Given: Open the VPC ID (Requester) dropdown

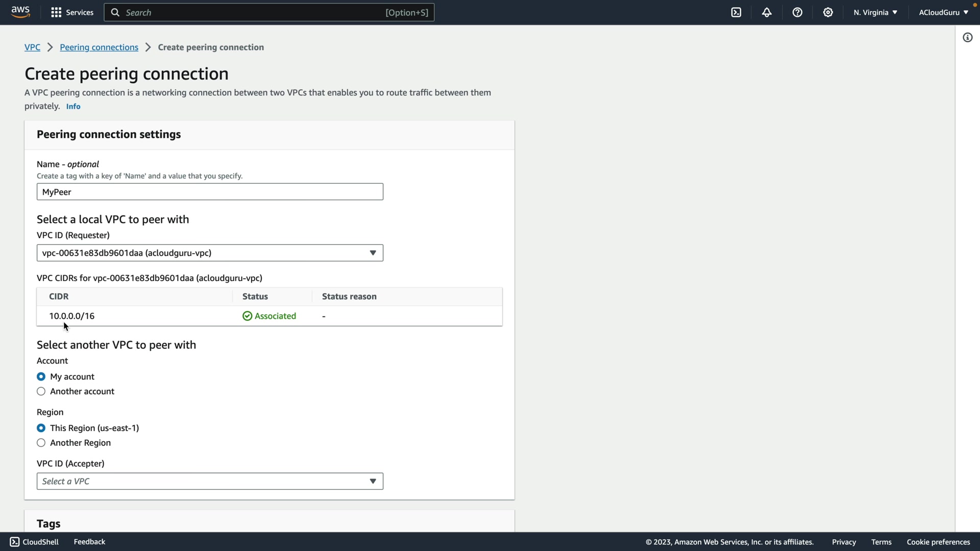Looking at the screenshot, I should pyautogui.click(x=210, y=253).
